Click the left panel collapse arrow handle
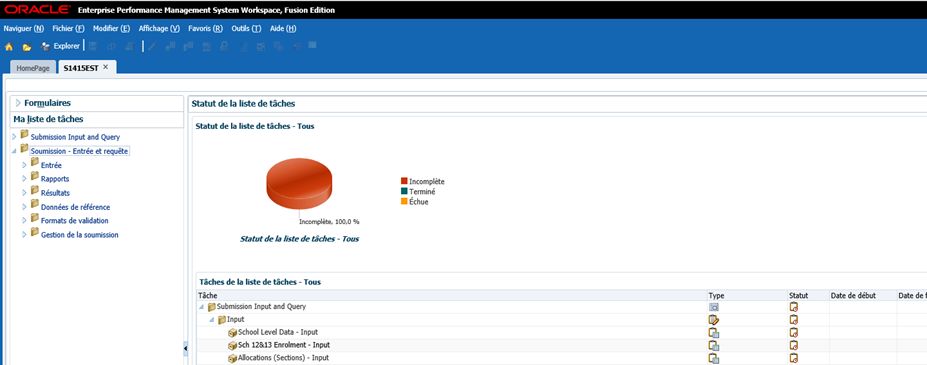The image size is (927, 365). click(185, 349)
